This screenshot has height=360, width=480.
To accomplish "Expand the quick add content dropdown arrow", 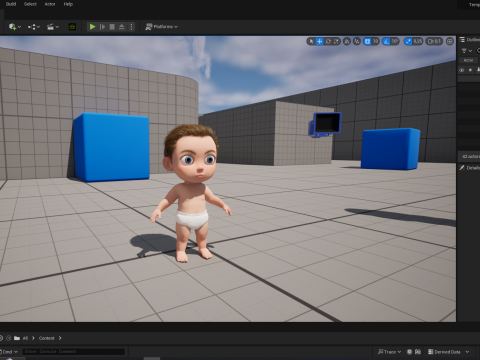I will 19,27.
